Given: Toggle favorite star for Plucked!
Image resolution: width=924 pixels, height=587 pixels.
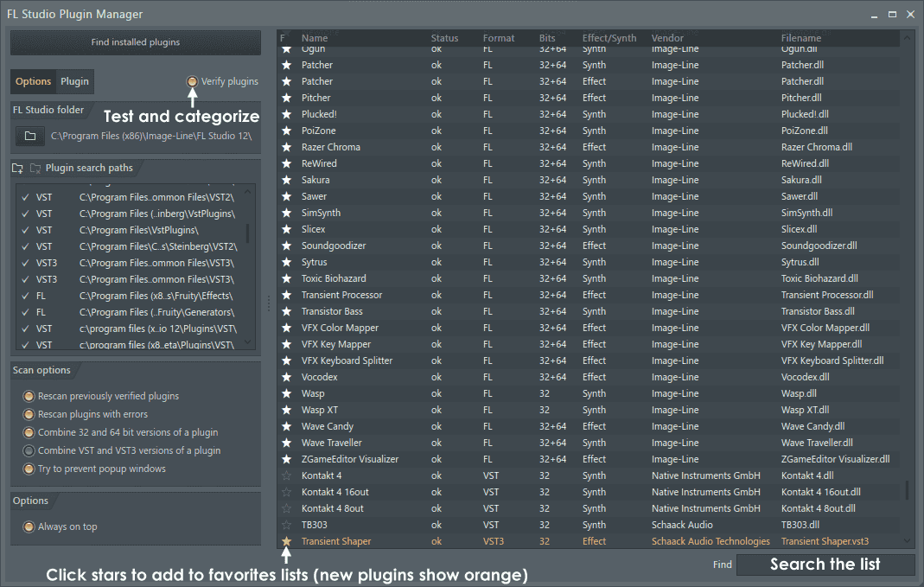Looking at the screenshot, I should pos(286,114).
